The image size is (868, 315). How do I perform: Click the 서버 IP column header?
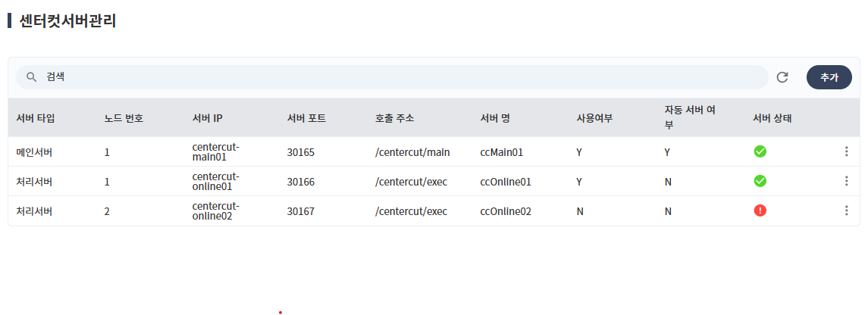click(207, 118)
